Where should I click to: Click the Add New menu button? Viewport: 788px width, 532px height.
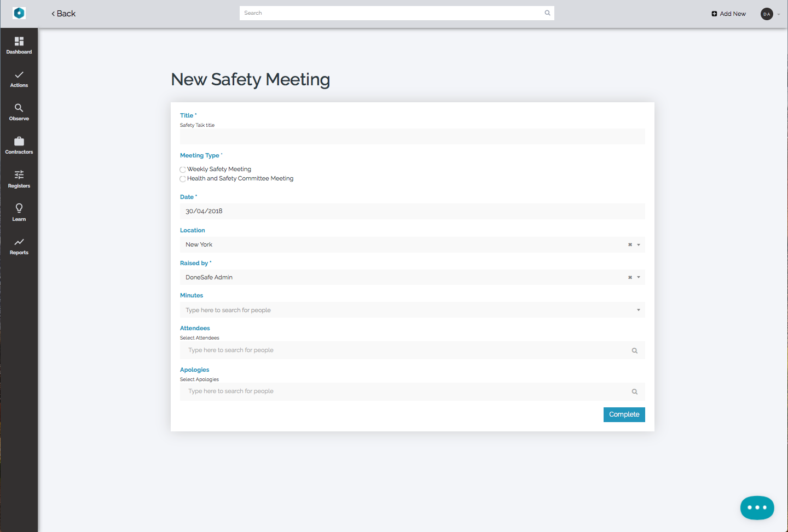729,14
